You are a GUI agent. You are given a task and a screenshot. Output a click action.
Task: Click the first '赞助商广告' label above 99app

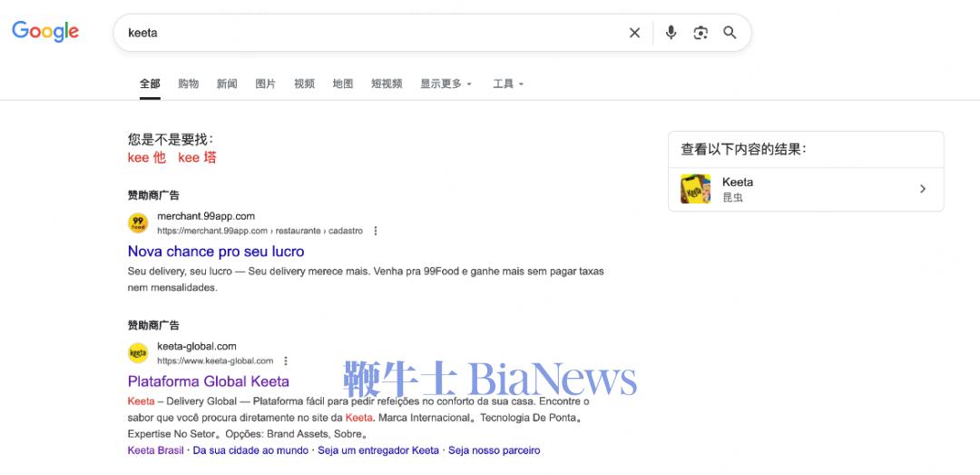(x=153, y=195)
